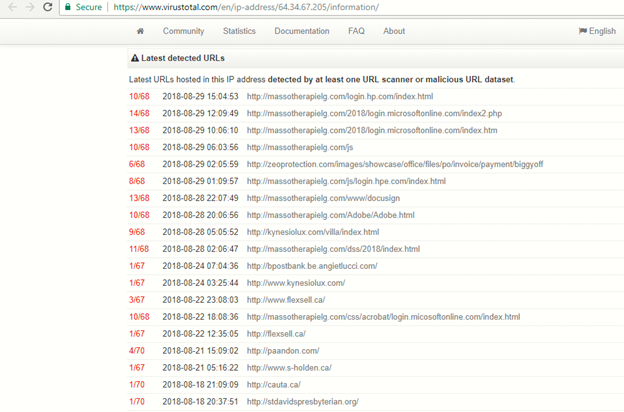
Task: Reload the page with refresh icon
Action: point(47,7)
